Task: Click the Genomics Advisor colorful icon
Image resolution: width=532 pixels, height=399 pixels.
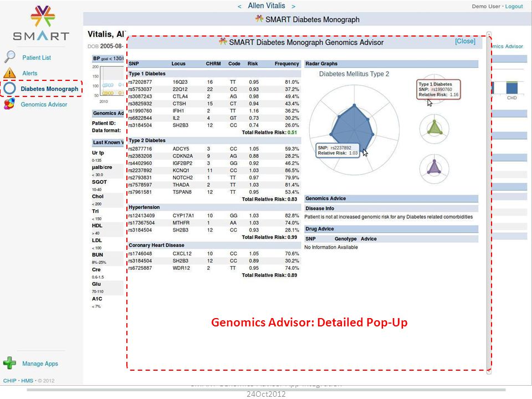Action: [x=9, y=104]
